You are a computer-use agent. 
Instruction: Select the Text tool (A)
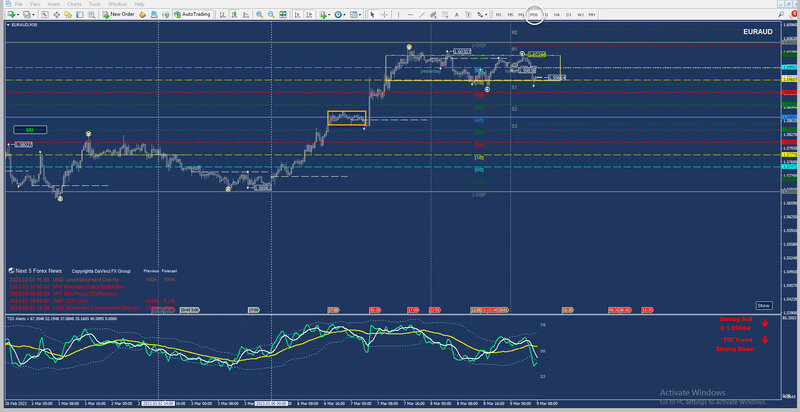coord(457,14)
